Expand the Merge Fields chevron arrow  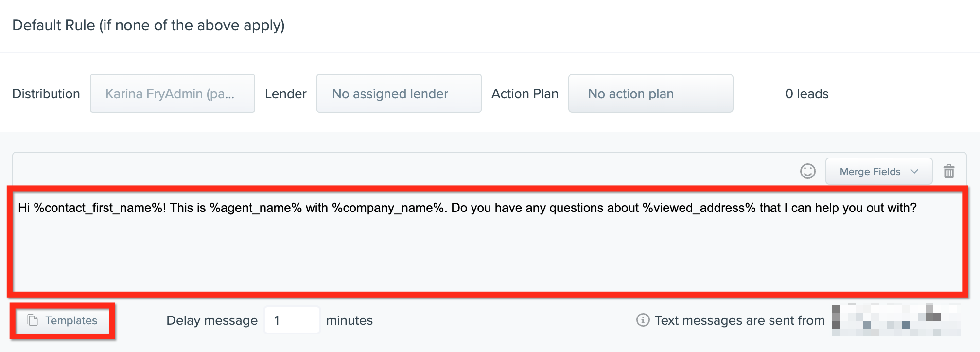(914, 172)
